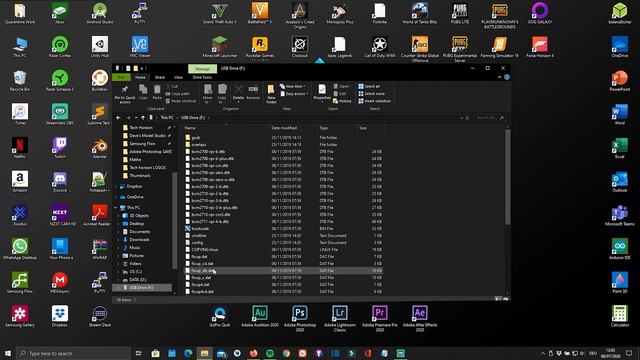
Task: Click Select all in the ribbon
Action: [x=369, y=87]
